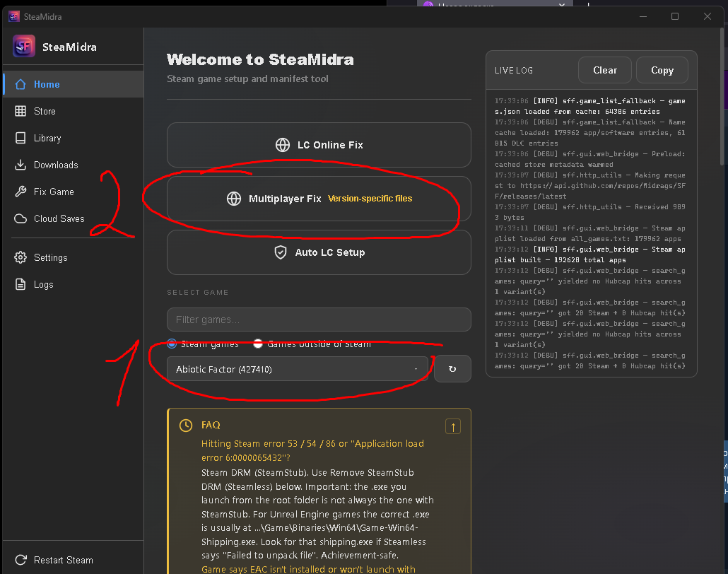The image size is (728, 574).
Task: Click the globe icon on LC Online Fix
Action: coord(282,145)
